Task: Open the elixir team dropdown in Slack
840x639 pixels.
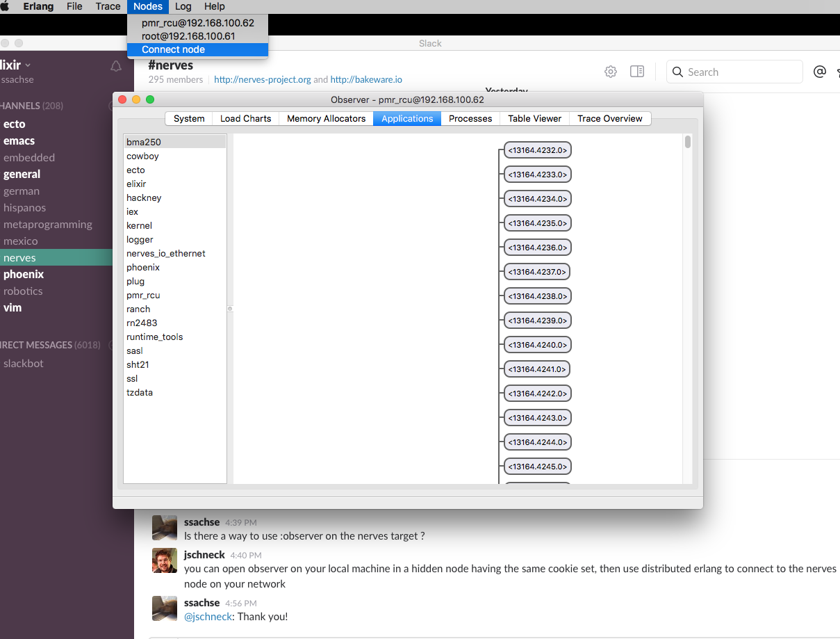Action: point(15,65)
